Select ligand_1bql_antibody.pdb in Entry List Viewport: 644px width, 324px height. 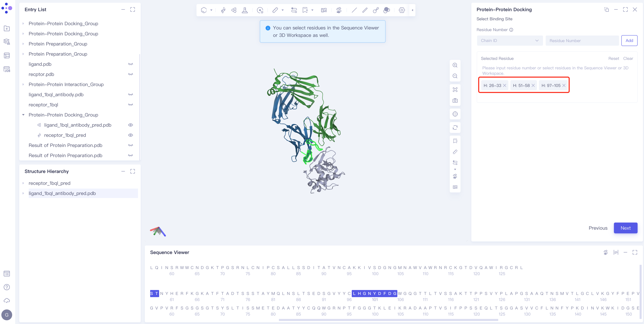click(x=56, y=95)
